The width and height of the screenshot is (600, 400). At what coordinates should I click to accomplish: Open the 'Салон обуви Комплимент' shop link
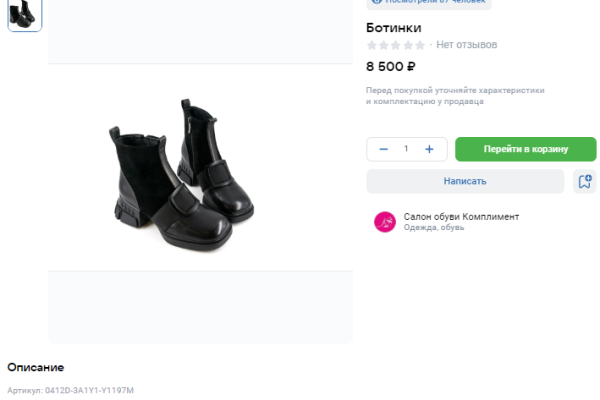coord(461,217)
